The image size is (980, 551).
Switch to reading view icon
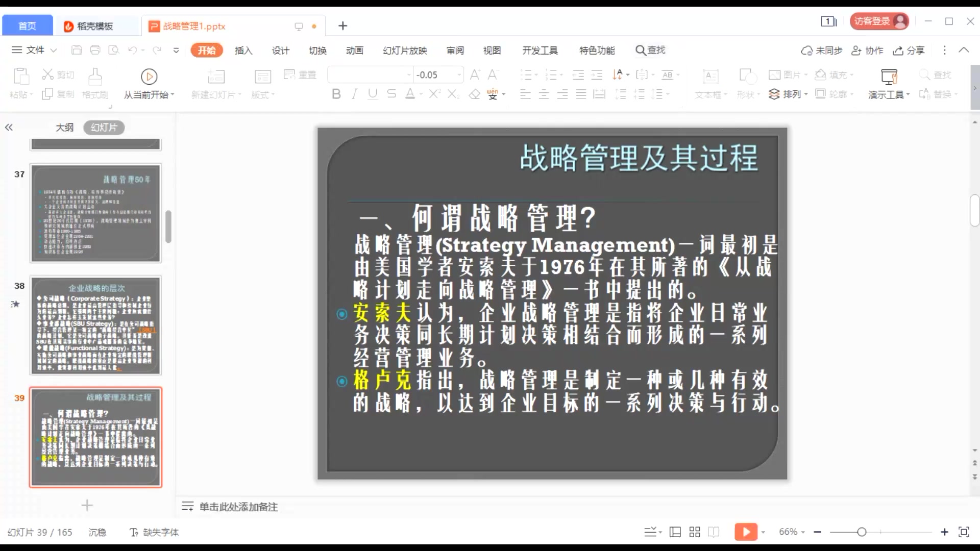[x=714, y=532]
